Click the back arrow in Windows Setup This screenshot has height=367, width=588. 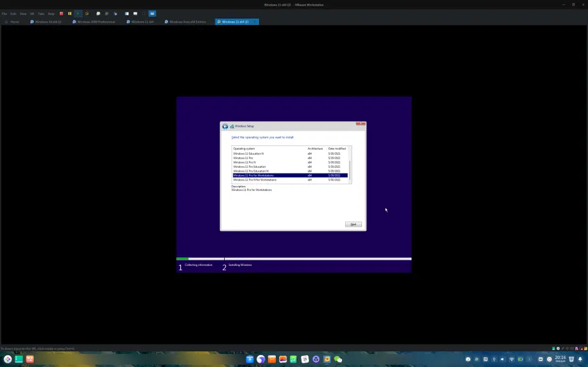(225, 127)
